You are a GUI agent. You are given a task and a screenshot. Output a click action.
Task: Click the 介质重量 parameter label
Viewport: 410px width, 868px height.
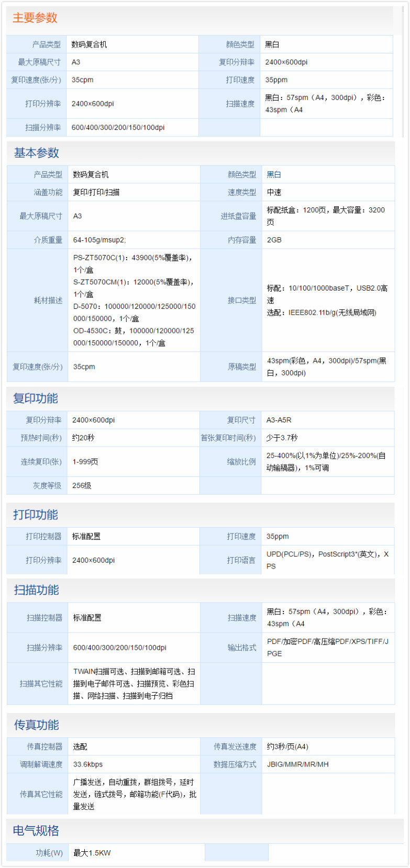point(48,240)
